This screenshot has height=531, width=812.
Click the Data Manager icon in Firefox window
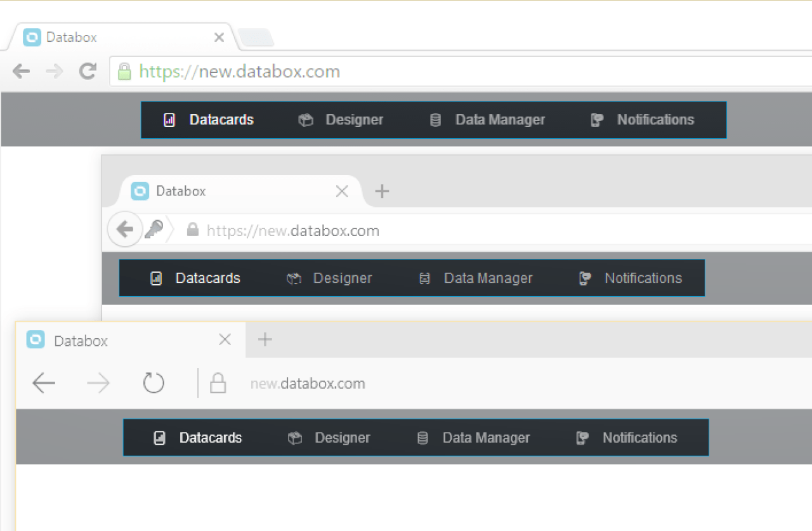[425, 279]
